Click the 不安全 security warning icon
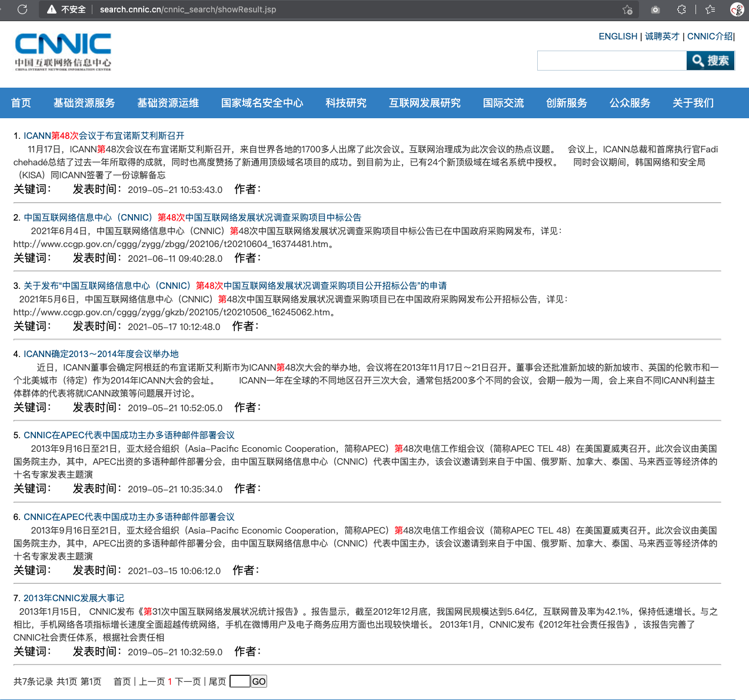Viewport: 749px width, 700px height. pos(52,9)
